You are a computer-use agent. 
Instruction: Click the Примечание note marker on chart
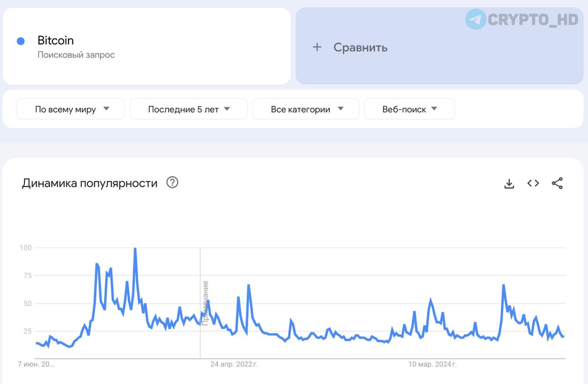pyautogui.click(x=205, y=303)
